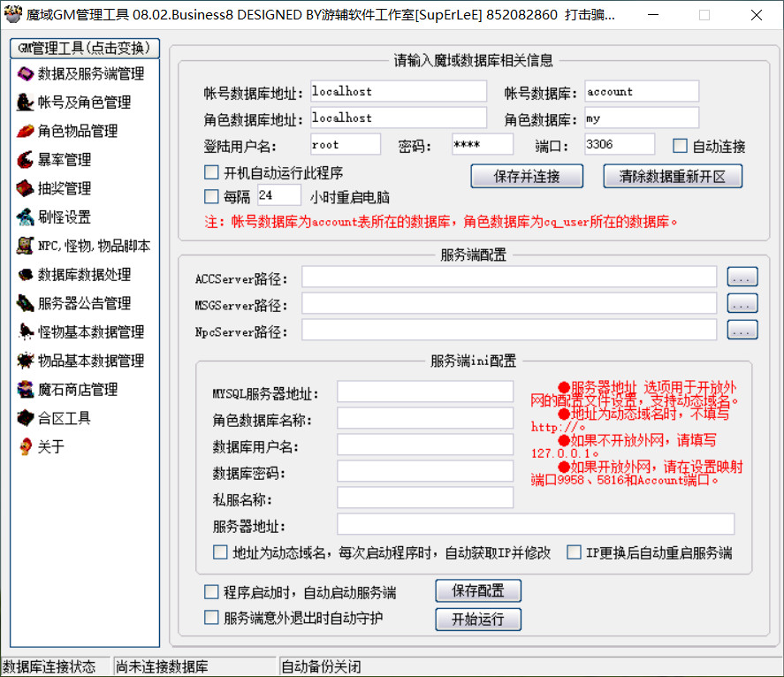The width and height of the screenshot is (784, 677).
Task: Toggle 开机自动运行此程序 checkbox
Action: tap(211, 172)
